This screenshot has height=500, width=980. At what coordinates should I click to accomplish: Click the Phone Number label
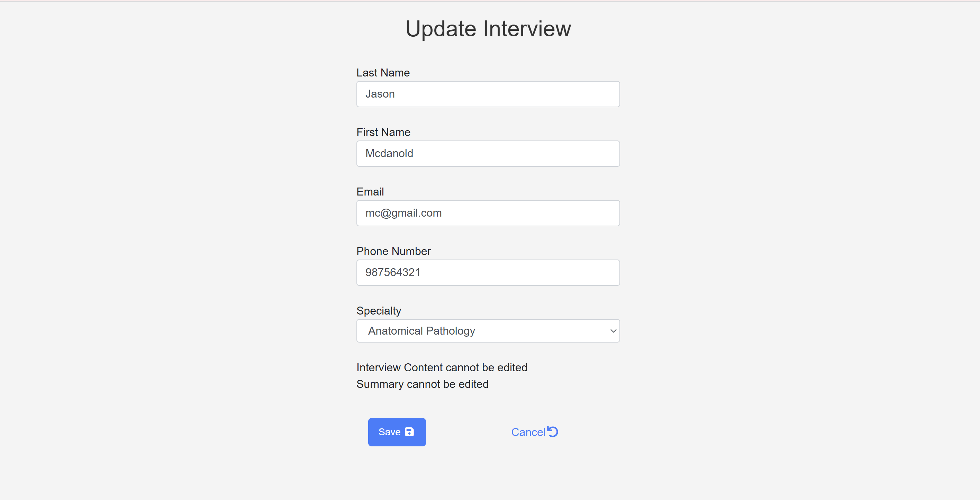click(393, 251)
